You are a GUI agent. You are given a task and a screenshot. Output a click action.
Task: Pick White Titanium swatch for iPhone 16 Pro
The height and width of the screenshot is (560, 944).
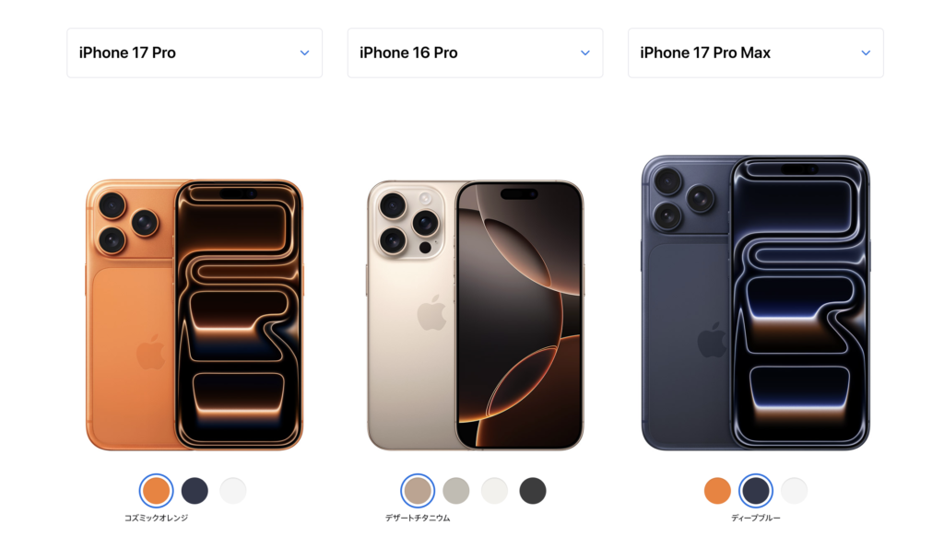pyautogui.click(x=494, y=491)
